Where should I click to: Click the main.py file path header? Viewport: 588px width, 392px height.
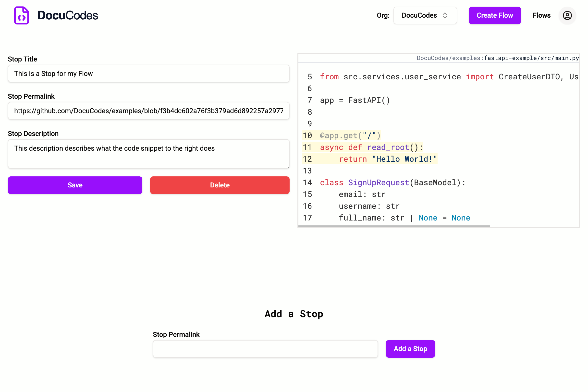tap(498, 58)
